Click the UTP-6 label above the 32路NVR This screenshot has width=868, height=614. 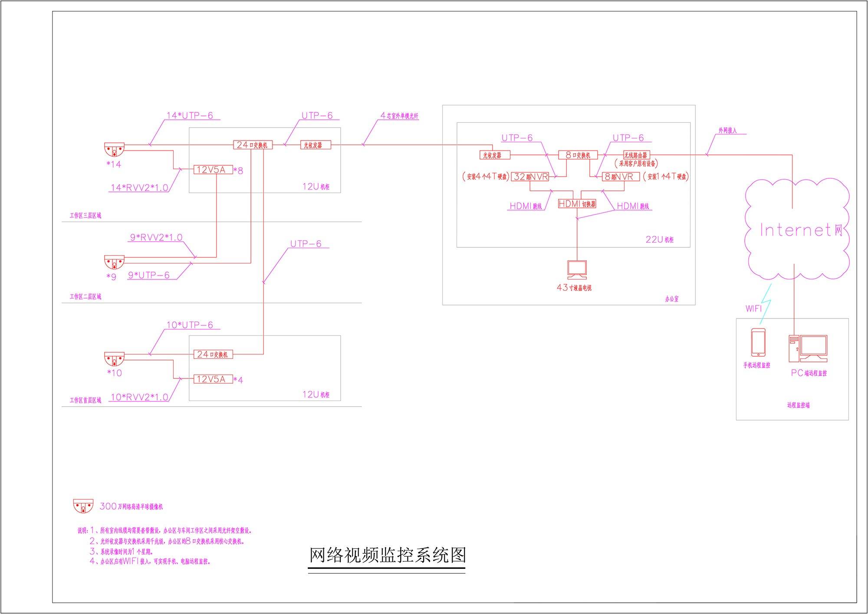point(517,138)
